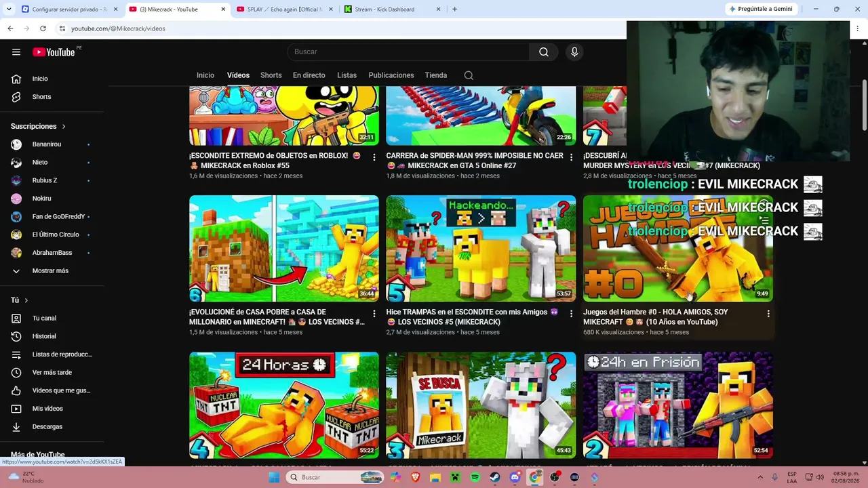Open options for CARRERA de SPIDER-MAN video

571,157
